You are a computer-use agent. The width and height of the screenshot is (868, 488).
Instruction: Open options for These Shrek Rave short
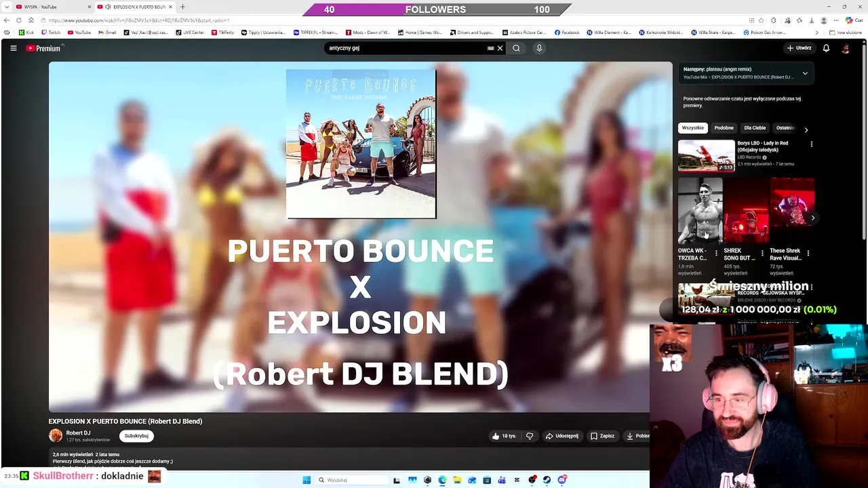point(808,253)
